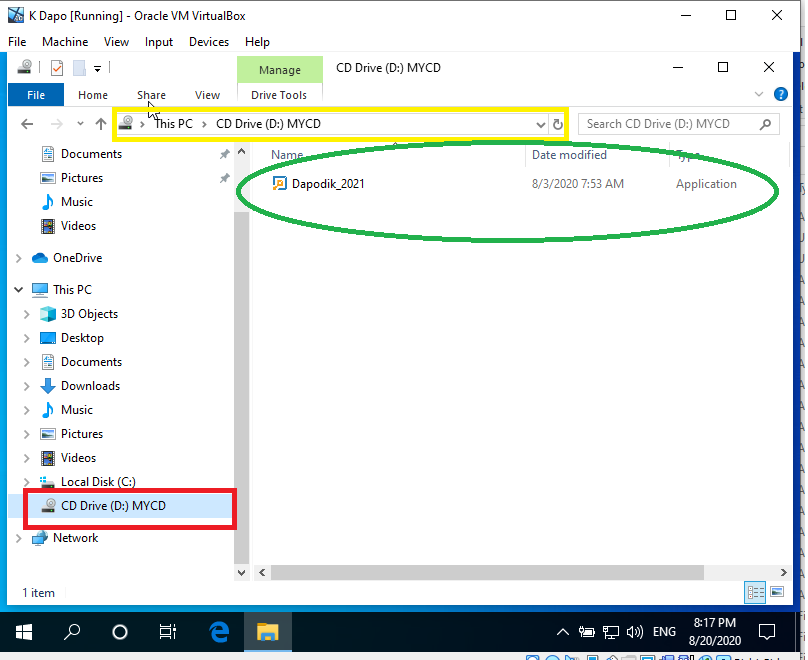
Task: Select the Manage contextual tab
Action: (x=280, y=70)
